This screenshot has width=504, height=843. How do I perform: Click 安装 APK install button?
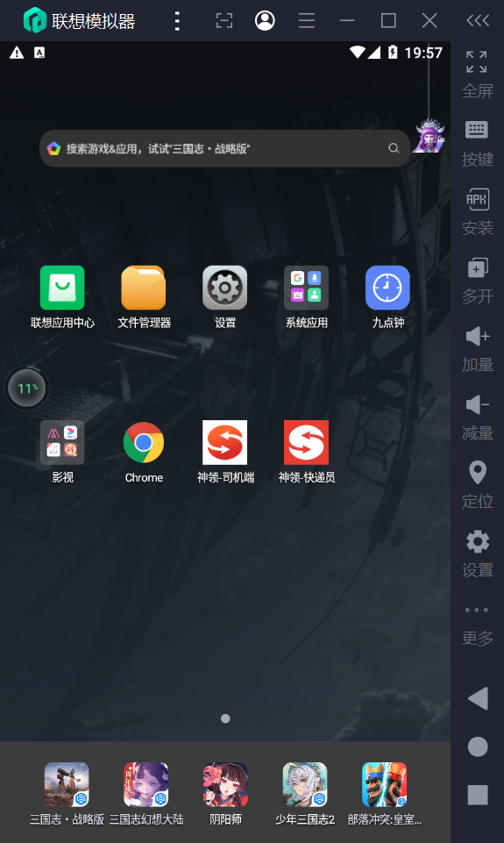point(477,211)
